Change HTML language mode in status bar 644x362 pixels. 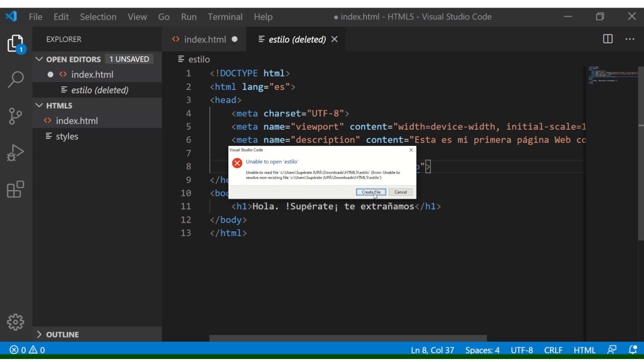[x=585, y=350]
